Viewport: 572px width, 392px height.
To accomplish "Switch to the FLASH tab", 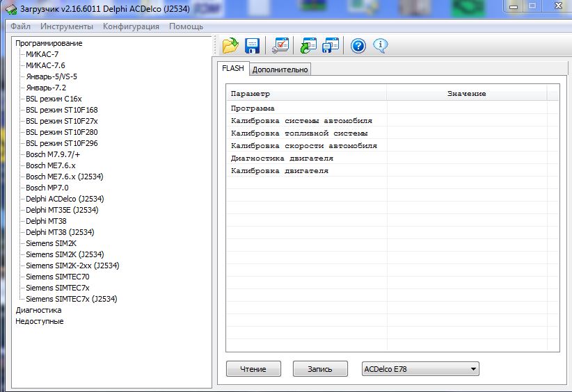I will pos(233,69).
